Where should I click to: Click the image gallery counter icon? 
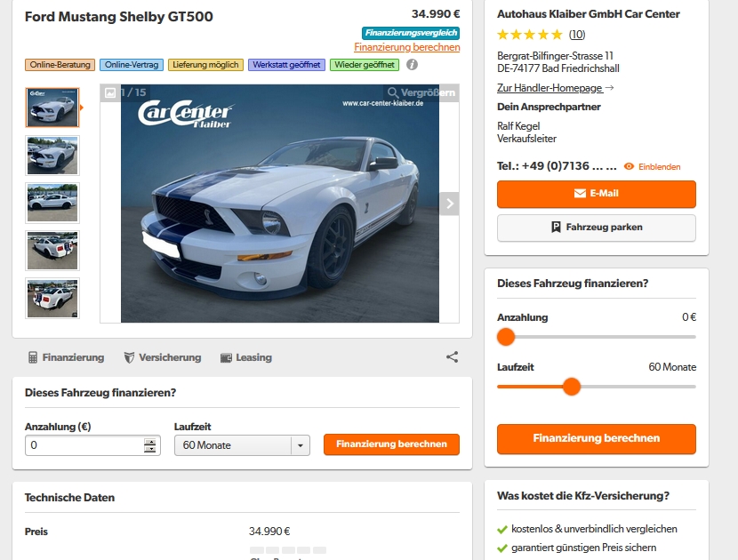pos(110,92)
